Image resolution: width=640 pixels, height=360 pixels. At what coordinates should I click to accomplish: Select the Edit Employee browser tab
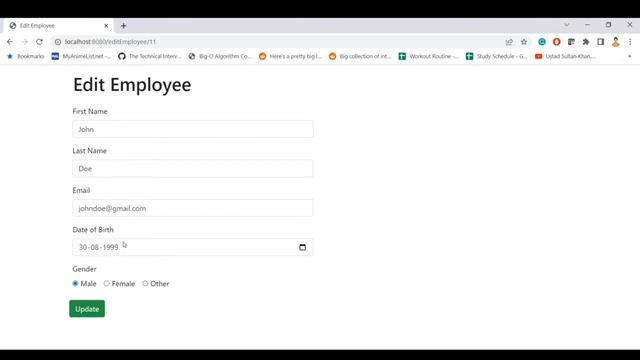point(58,26)
